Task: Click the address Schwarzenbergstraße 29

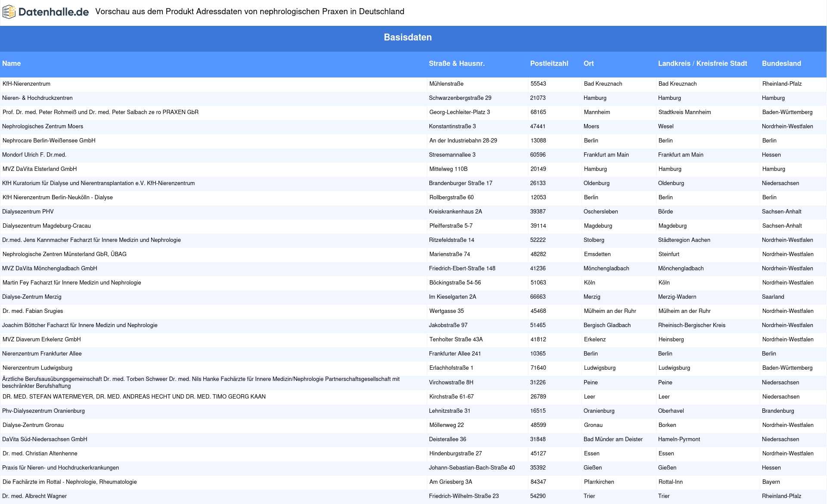Action: point(460,98)
